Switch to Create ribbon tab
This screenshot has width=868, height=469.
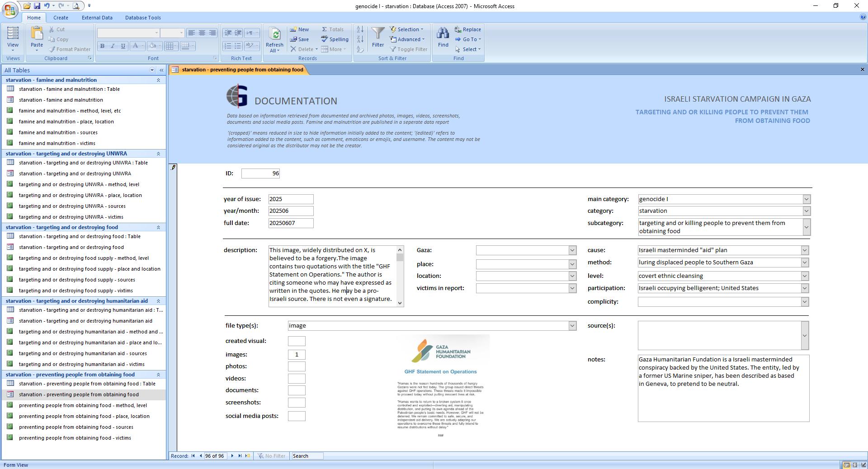pos(61,18)
